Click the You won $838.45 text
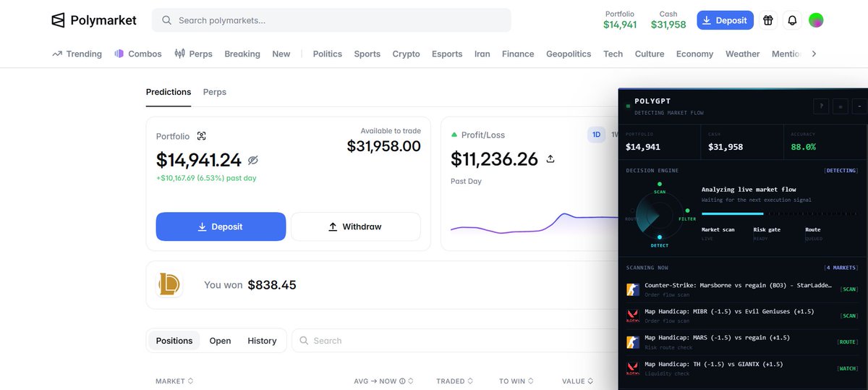Viewport: 868px width, 390px height. (250, 285)
